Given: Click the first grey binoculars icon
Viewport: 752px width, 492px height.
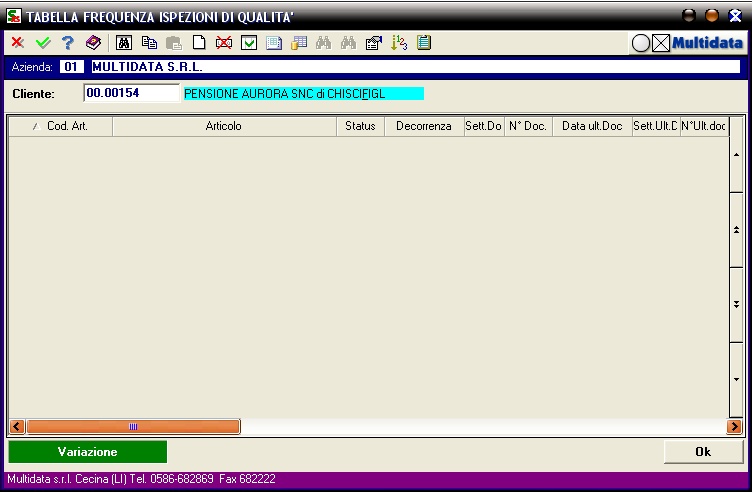Looking at the screenshot, I should click(x=323, y=43).
